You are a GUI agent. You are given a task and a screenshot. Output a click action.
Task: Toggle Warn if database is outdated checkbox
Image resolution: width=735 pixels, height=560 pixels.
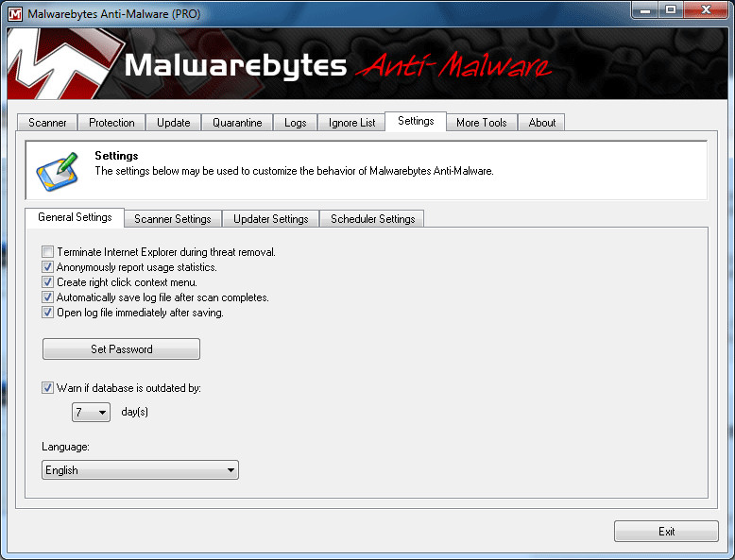coord(47,388)
